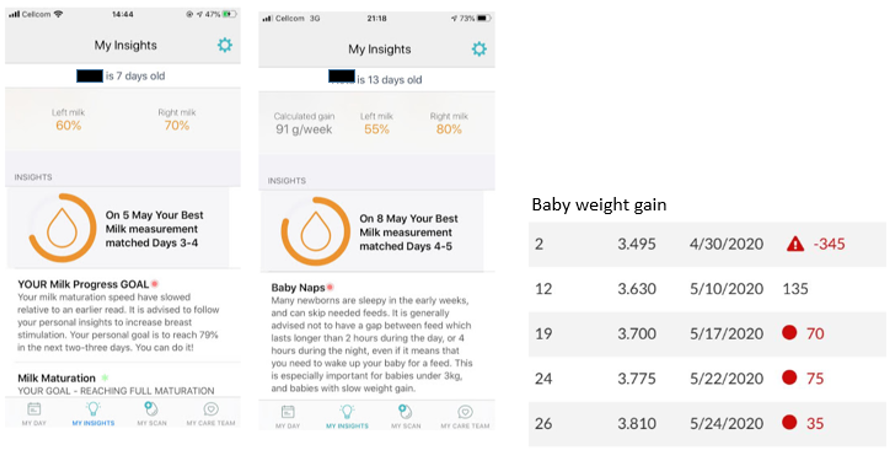
Task: Open the 5 May milk drop progress ring
Action: point(62,228)
